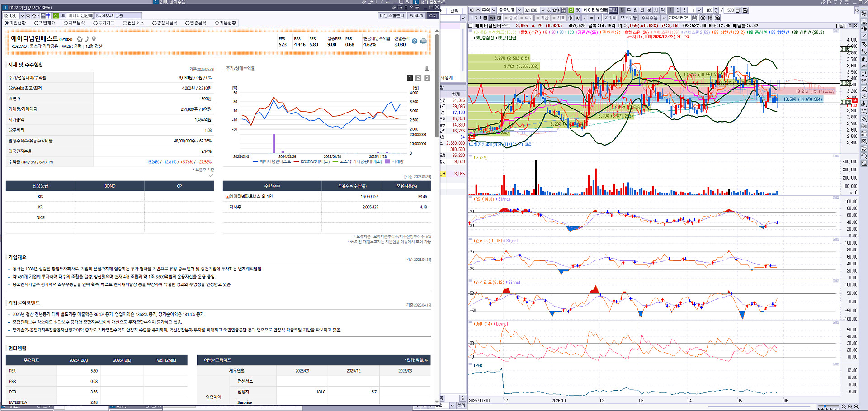
Task: Open the company homepage house icon
Action: pos(80,39)
